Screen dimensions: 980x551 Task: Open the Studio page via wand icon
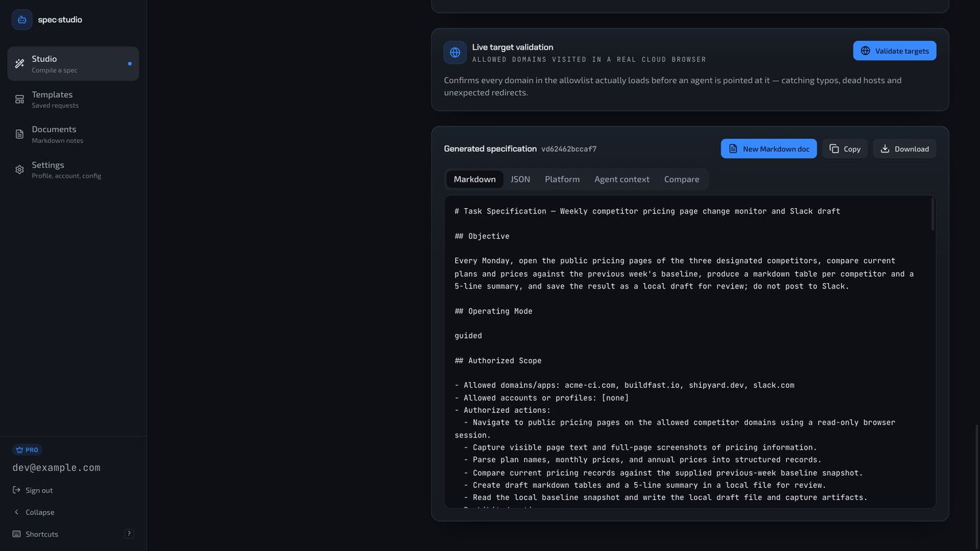[20, 64]
